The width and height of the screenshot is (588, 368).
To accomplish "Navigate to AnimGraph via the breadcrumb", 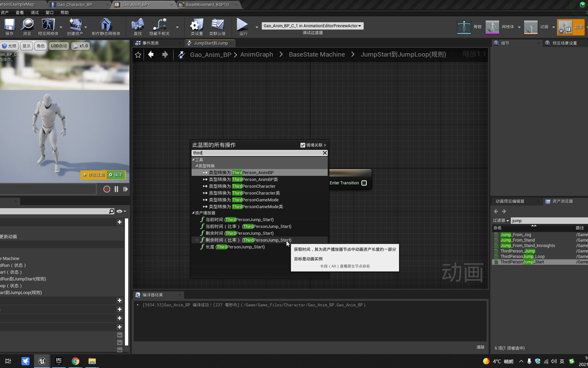I will (x=257, y=54).
